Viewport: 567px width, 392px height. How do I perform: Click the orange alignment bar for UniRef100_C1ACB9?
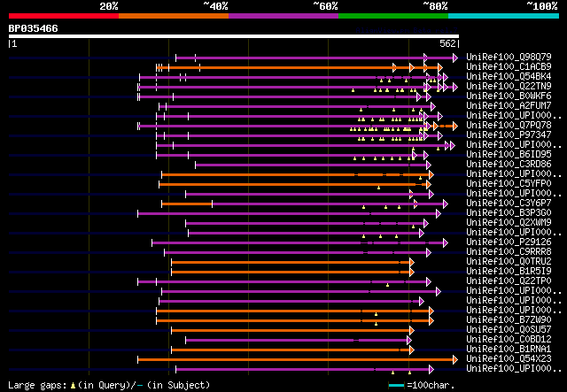pyautogui.click(x=299, y=67)
